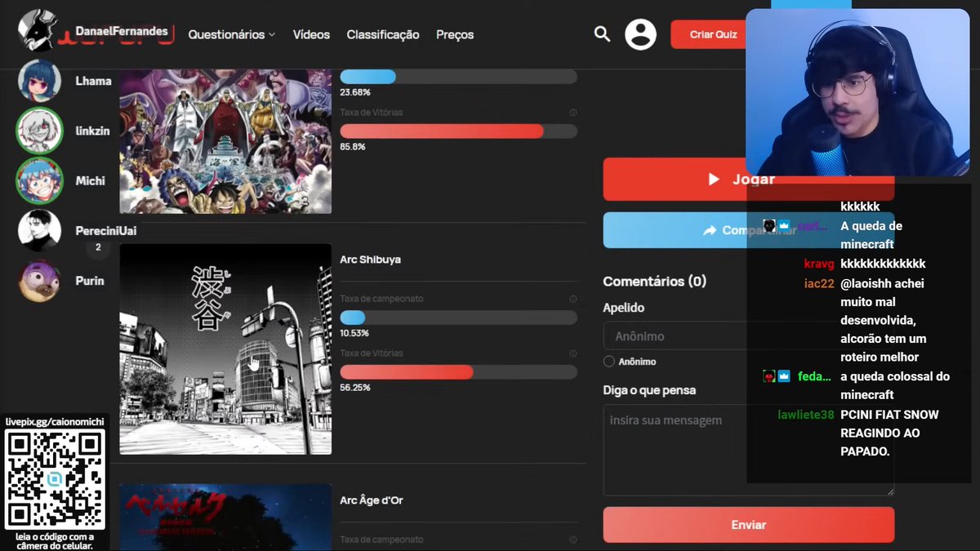Open the Vídeos menu item
This screenshot has width=980, height=551.
click(311, 34)
